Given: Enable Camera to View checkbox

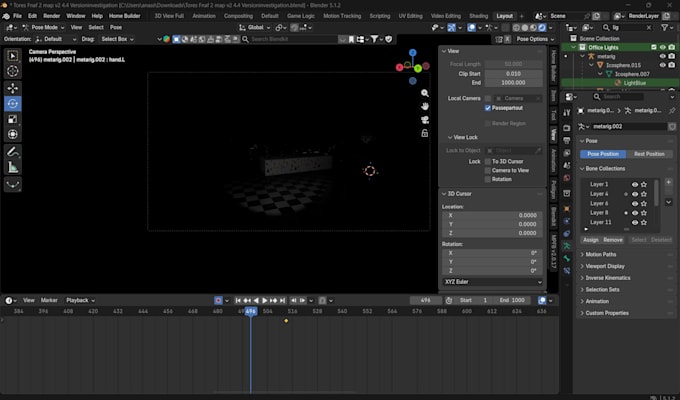Looking at the screenshot, I should 488,170.
